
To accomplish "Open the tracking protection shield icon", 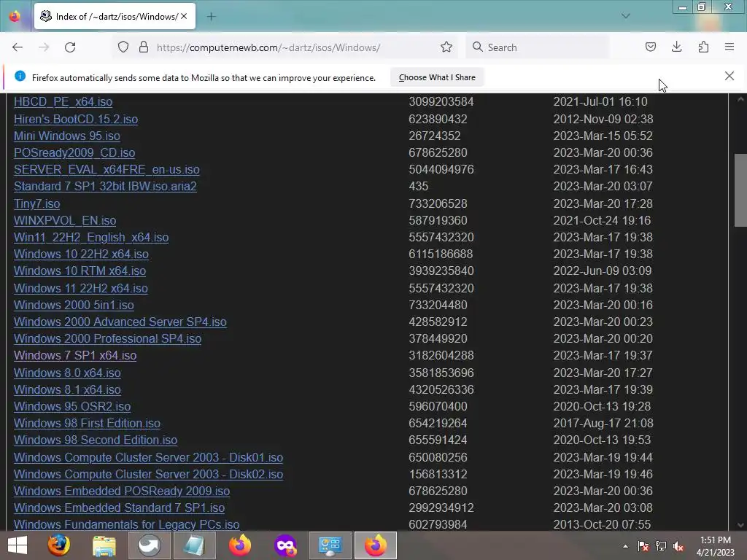I will pyautogui.click(x=123, y=47).
